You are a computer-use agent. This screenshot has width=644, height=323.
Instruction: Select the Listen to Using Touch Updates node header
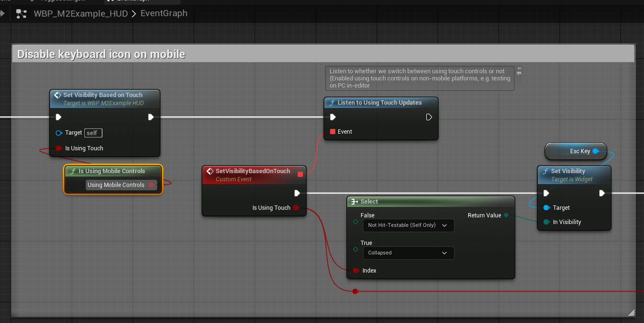[x=380, y=103]
